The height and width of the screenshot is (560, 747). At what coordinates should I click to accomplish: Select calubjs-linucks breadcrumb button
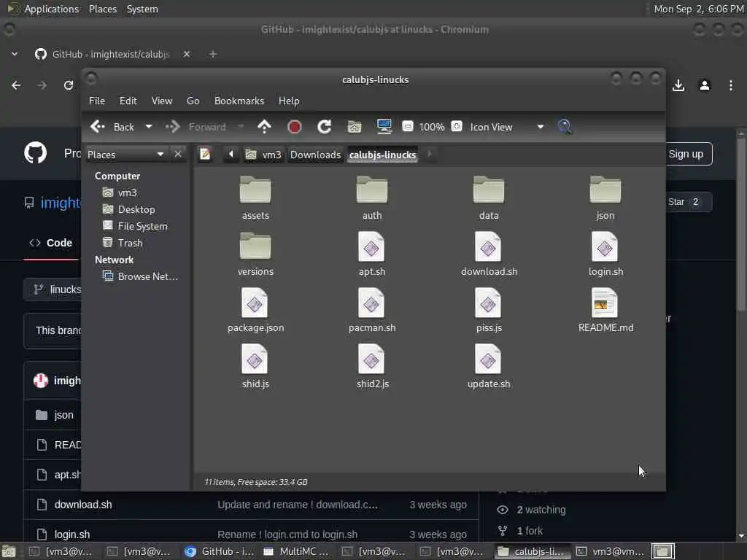(x=382, y=155)
